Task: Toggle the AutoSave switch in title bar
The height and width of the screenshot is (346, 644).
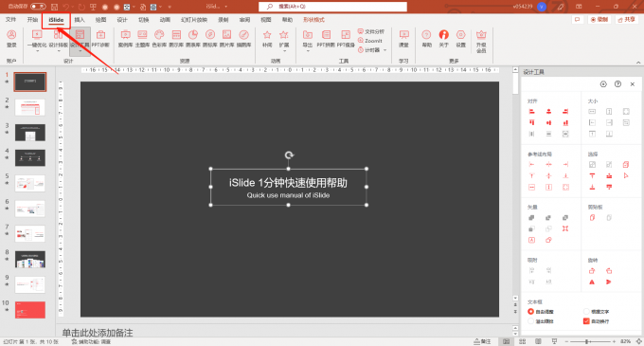Action: click(x=38, y=7)
